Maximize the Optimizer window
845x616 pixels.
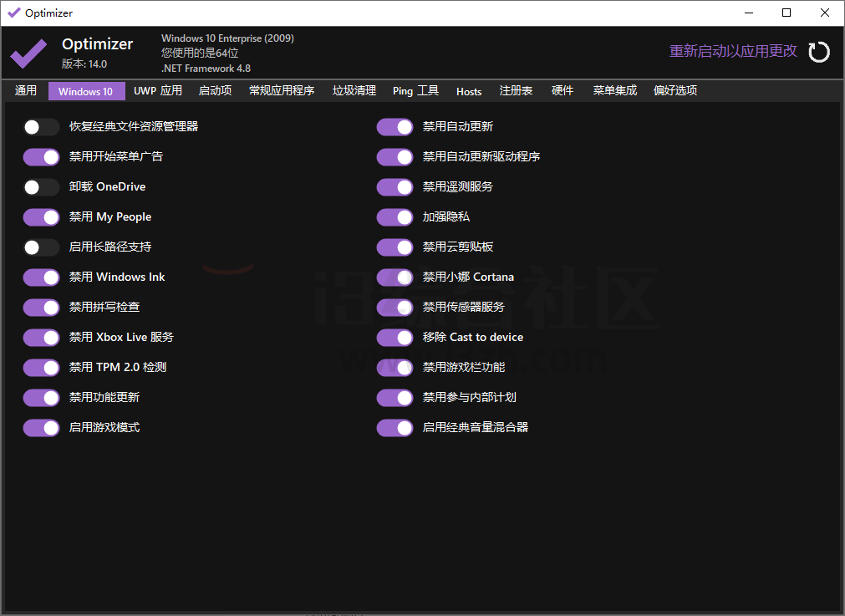pyautogui.click(x=786, y=13)
